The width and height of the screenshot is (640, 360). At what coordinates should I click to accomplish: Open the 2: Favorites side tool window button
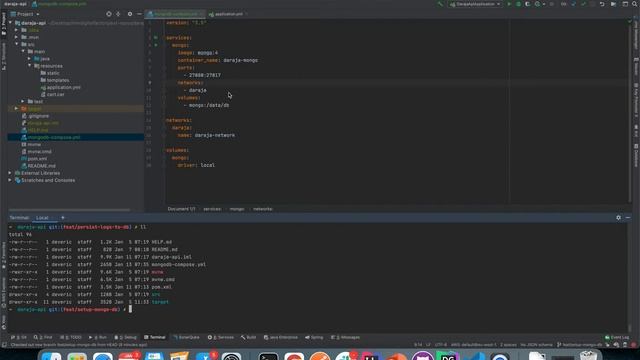pyautogui.click(x=4, y=256)
